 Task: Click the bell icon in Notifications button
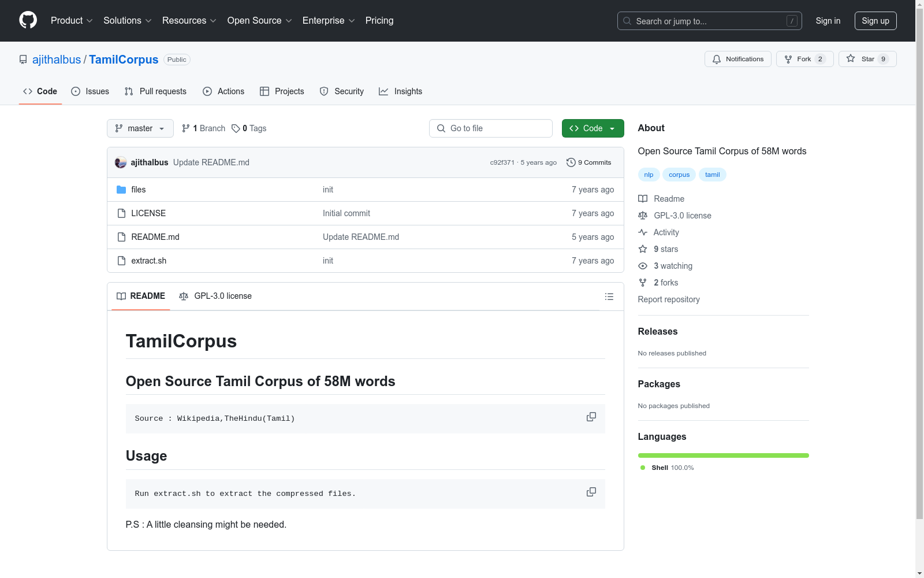717,59
